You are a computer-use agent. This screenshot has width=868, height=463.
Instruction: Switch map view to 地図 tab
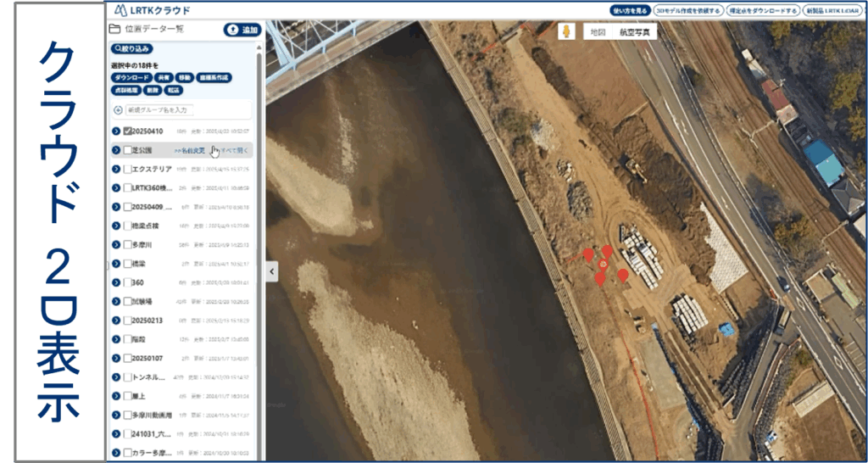(598, 31)
